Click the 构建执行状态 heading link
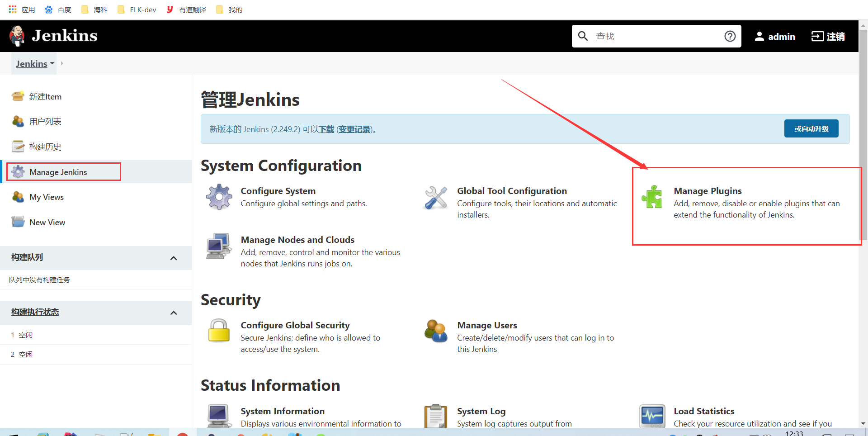Image resolution: width=868 pixels, height=436 pixels. coord(35,312)
